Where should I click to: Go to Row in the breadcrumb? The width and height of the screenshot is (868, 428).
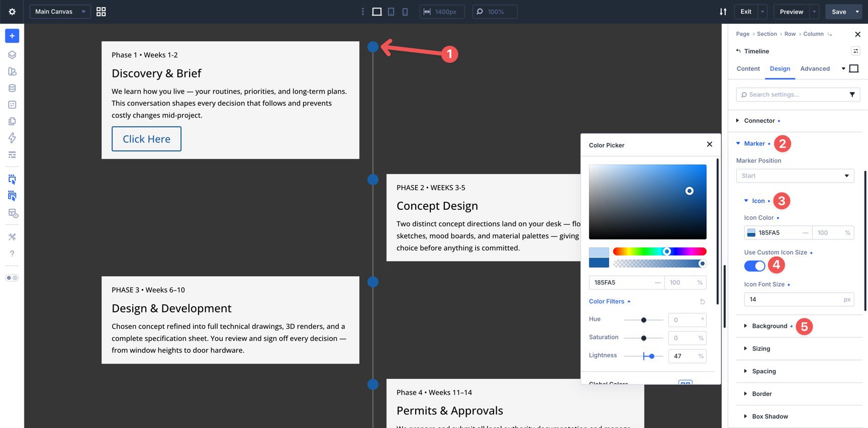[790, 34]
